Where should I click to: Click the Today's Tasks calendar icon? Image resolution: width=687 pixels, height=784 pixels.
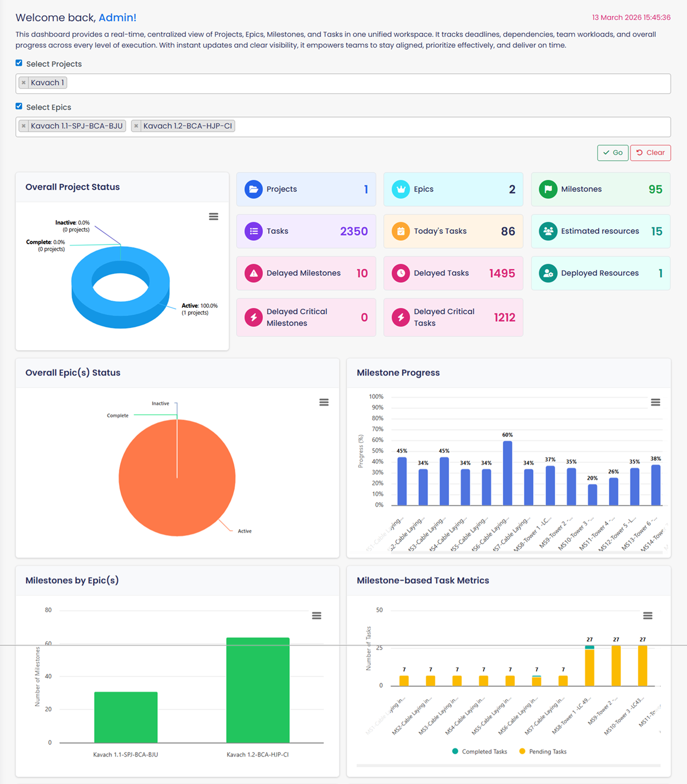point(400,231)
